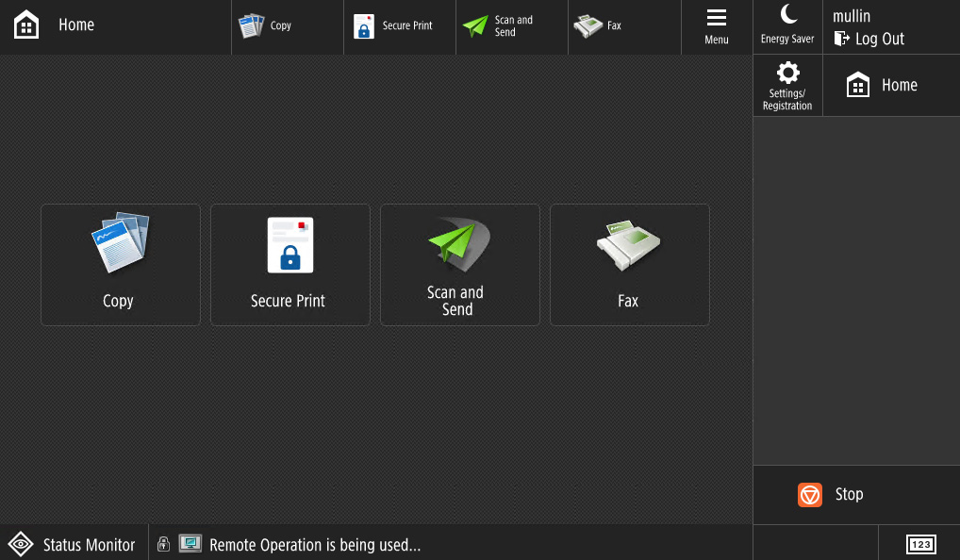Screen dimensions: 960x560
Task: Click the mullin user name
Action: (851, 16)
